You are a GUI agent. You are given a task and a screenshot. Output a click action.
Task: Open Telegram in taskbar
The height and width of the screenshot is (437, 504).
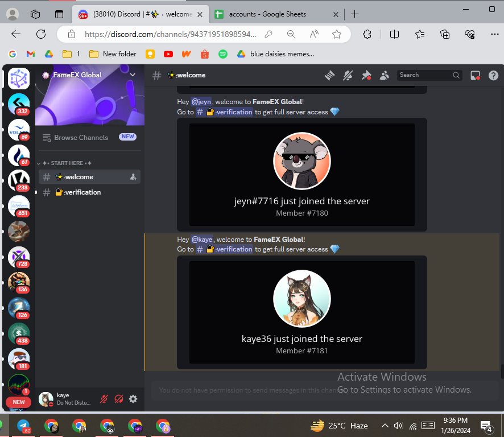(23, 426)
